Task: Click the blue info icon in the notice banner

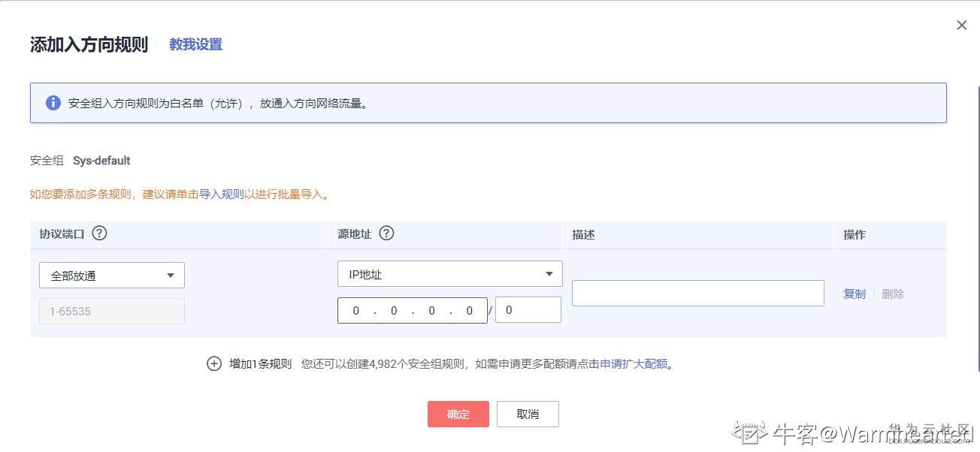Action: 53,103
